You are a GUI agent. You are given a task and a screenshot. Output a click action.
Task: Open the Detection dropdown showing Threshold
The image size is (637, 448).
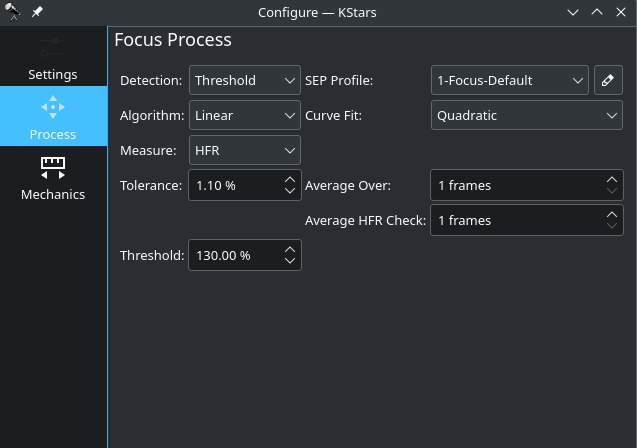(x=245, y=80)
